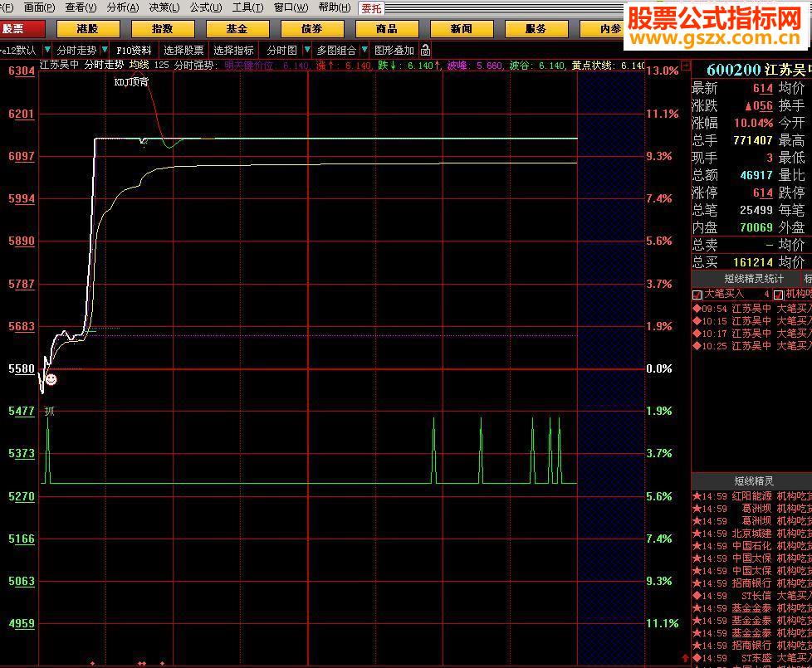Click the red up arrow at chart bottom right
The width and height of the screenshot is (812, 668).
(686, 658)
